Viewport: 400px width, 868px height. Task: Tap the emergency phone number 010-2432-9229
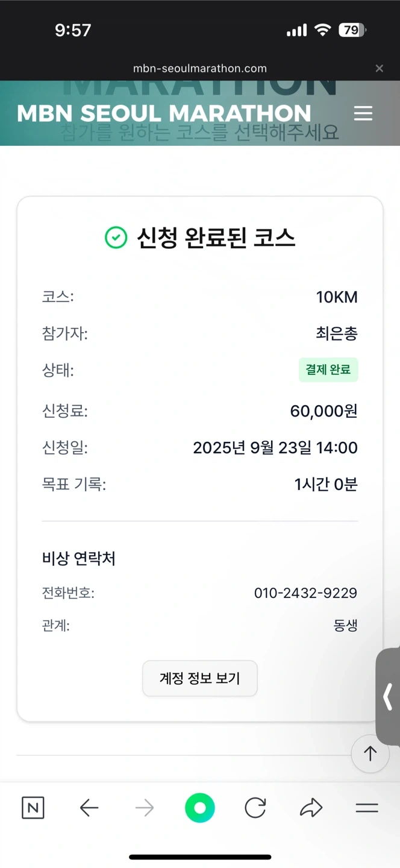[307, 593]
